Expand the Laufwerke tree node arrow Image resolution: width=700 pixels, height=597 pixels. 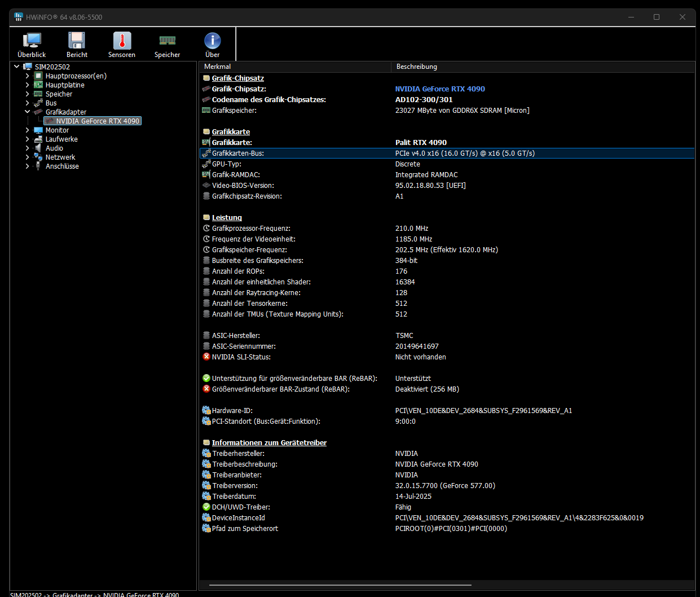pyautogui.click(x=27, y=139)
